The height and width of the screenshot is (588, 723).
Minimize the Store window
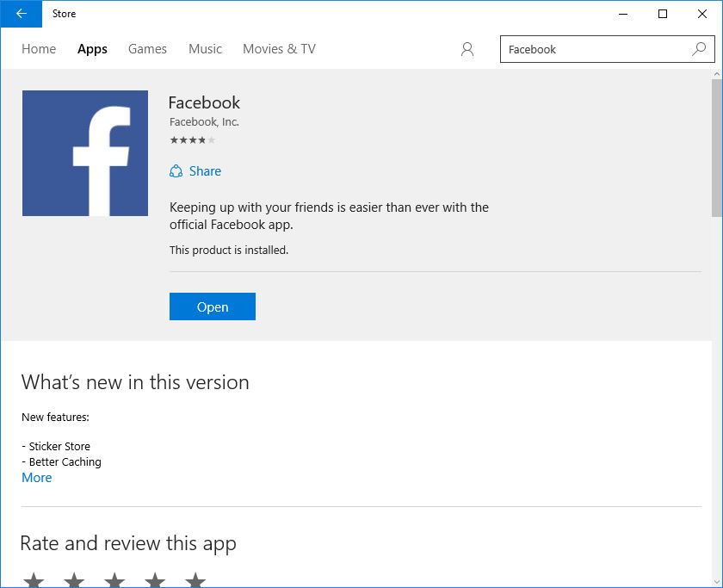(x=623, y=14)
